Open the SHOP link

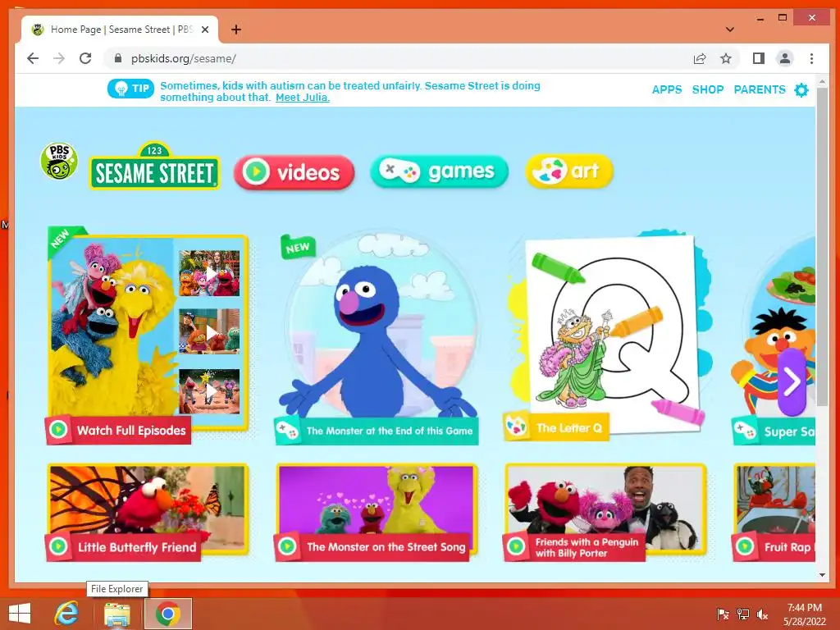tap(708, 89)
